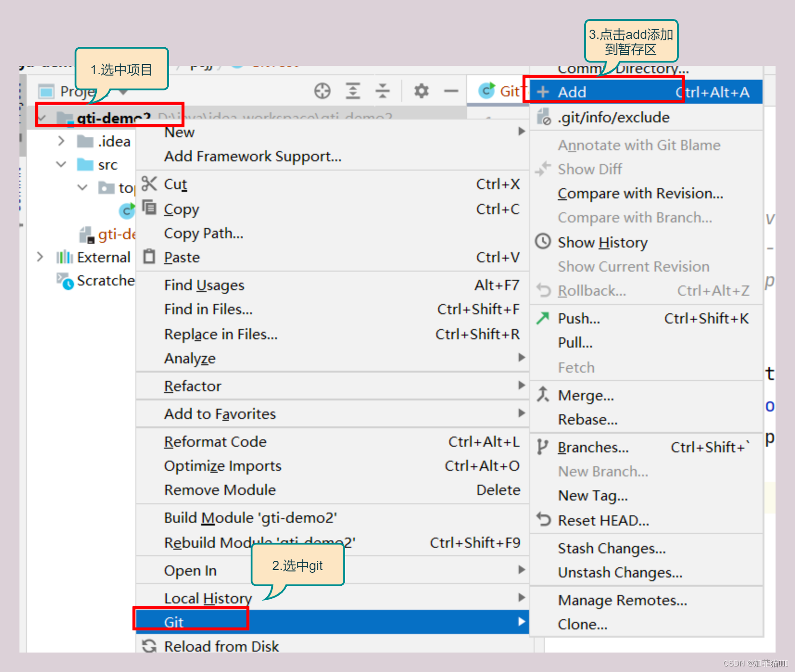Click the clipboard icon next to Paste
The height and width of the screenshot is (672, 795).
149,256
